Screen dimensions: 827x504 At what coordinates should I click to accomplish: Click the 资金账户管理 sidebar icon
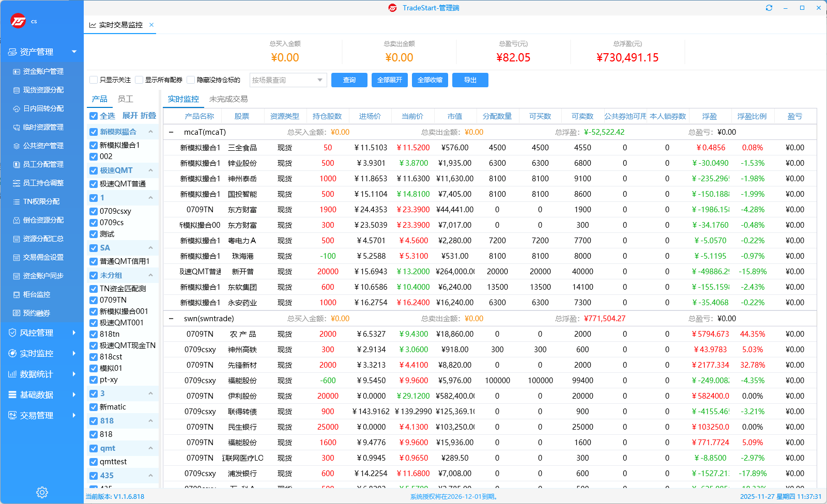point(17,71)
